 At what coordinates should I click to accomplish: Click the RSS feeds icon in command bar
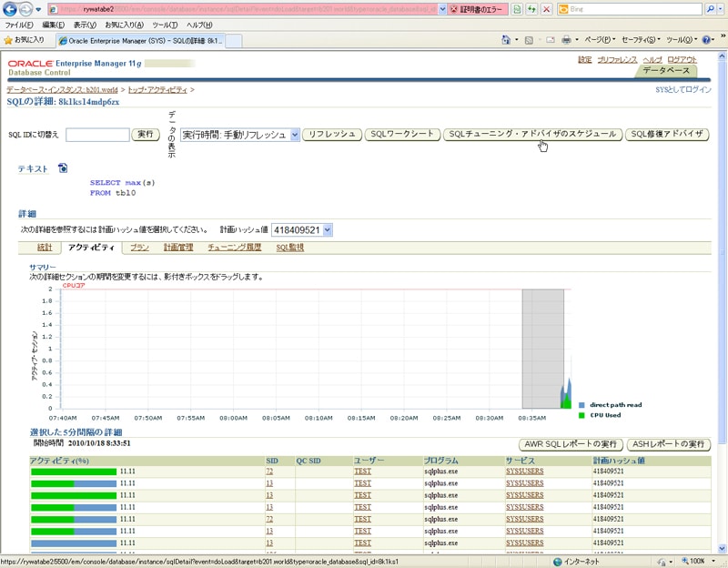pyautogui.click(x=529, y=40)
